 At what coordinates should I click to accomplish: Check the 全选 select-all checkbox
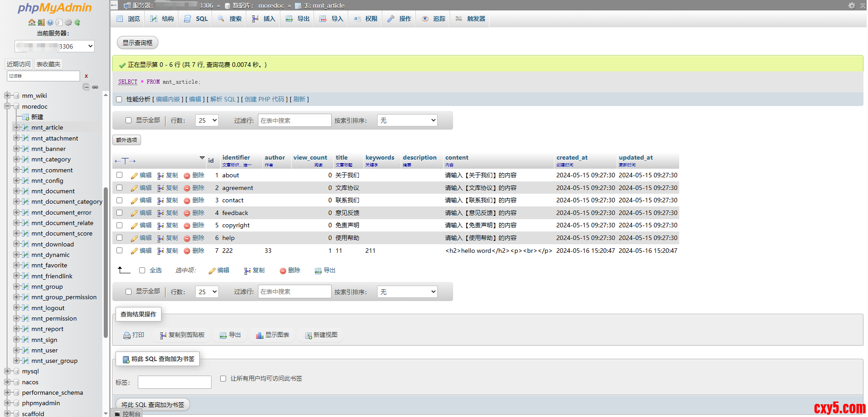(142, 270)
